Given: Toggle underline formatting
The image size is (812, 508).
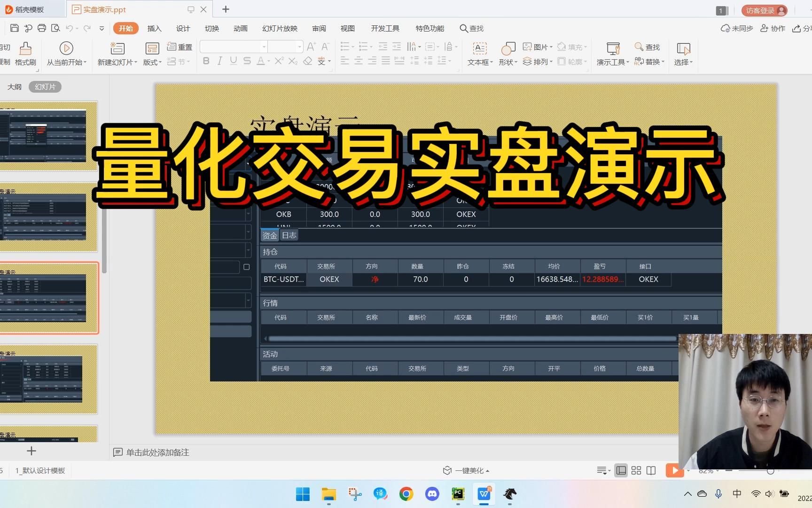Looking at the screenshot, I should point(233,61).
